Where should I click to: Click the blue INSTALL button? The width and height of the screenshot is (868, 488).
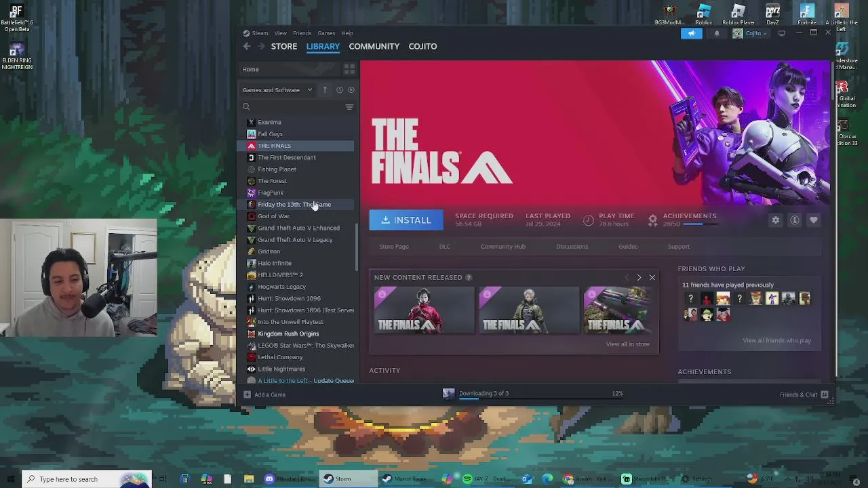tap(406, 220)
